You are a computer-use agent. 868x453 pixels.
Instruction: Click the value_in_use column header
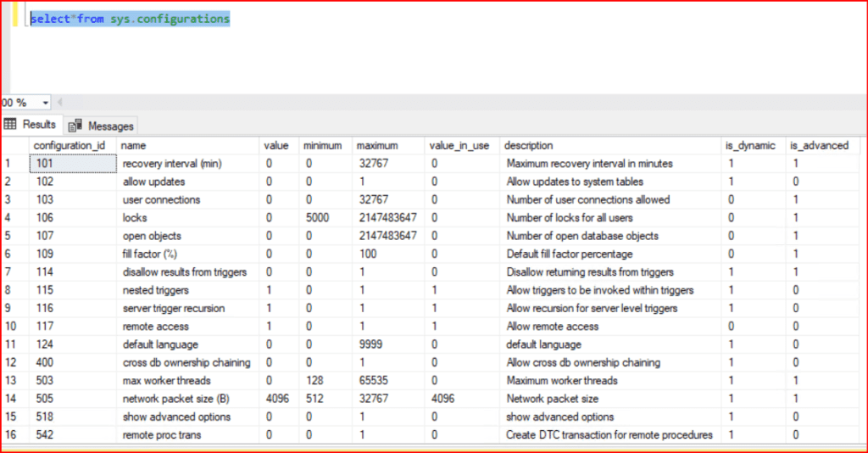(x=459, y=145)
